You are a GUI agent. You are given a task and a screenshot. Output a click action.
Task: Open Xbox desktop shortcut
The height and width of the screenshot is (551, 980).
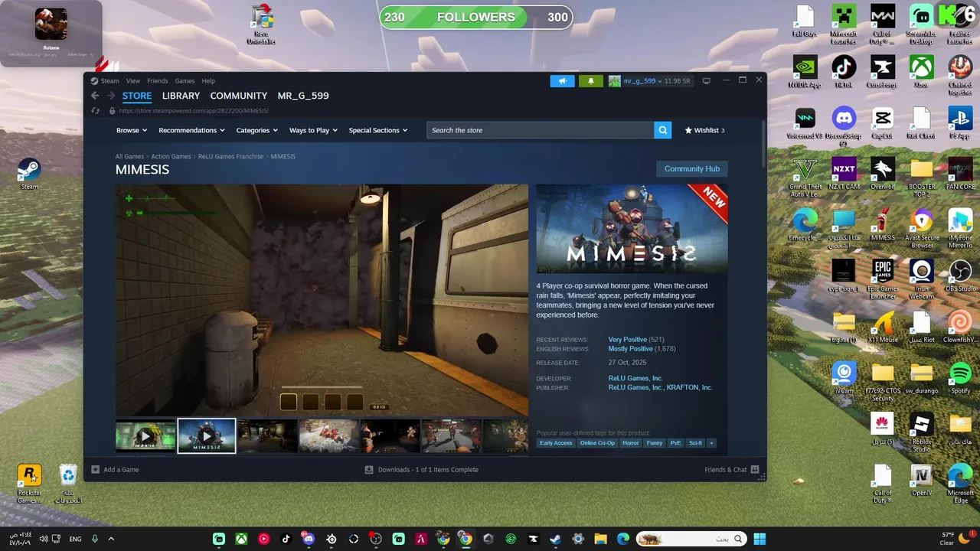[x=921, y=72]
